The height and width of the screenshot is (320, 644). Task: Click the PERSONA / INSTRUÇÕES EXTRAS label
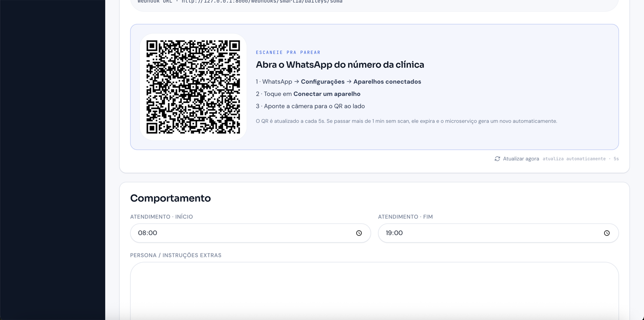(x=176, y=255)
